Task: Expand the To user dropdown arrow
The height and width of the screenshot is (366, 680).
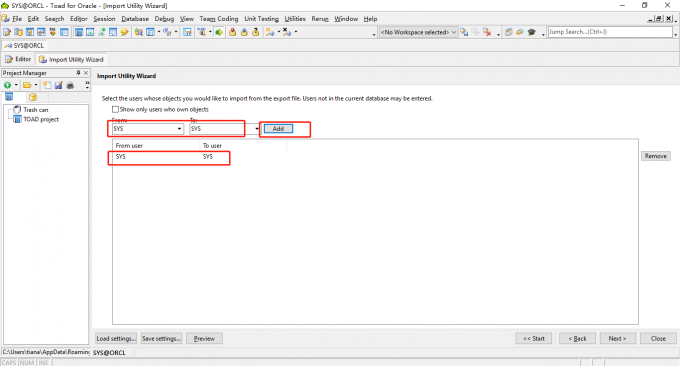Action: [x=257, y=129]
